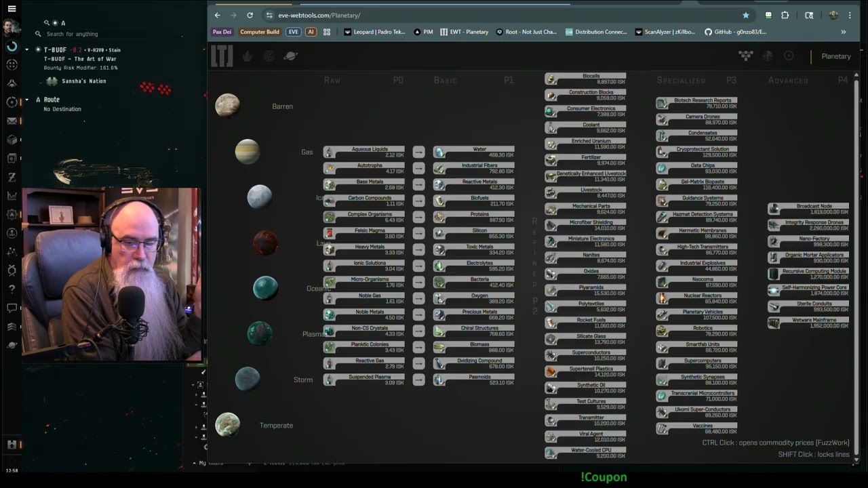
Task: Select the Lava planet image
Action: pos(265,243)
